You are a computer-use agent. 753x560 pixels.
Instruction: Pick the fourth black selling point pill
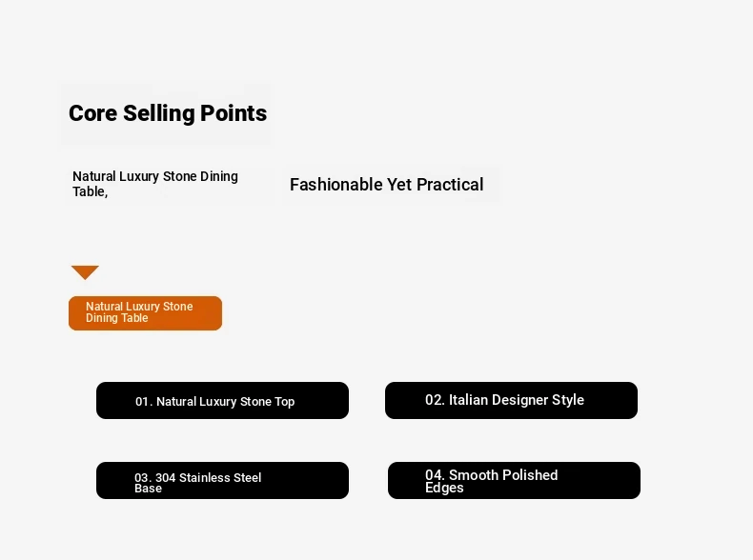514,481
